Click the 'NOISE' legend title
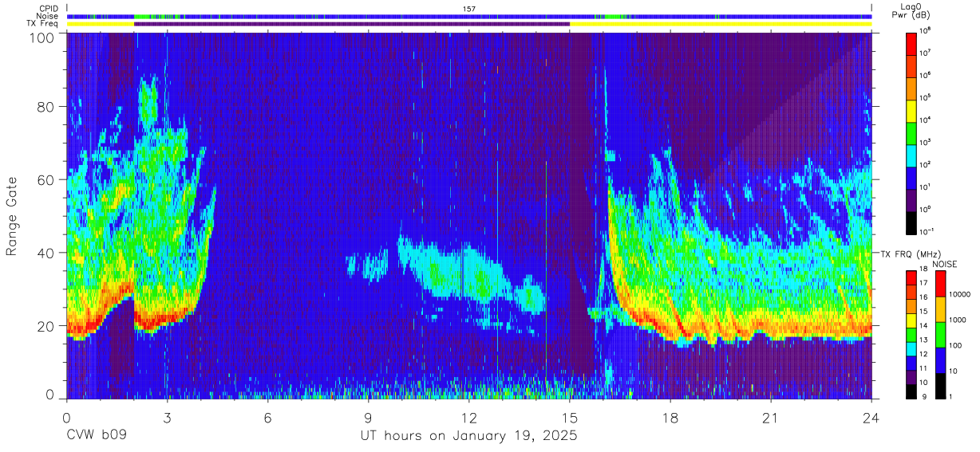Image resolution: width=980 pixels, height=452 pixels. [946, 263]
